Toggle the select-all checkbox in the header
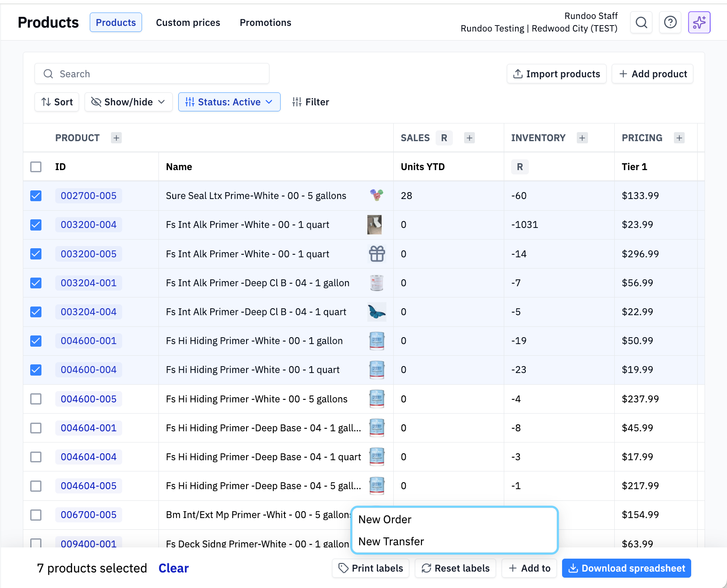Screen dimensions: 727x588 pos(36,167)
